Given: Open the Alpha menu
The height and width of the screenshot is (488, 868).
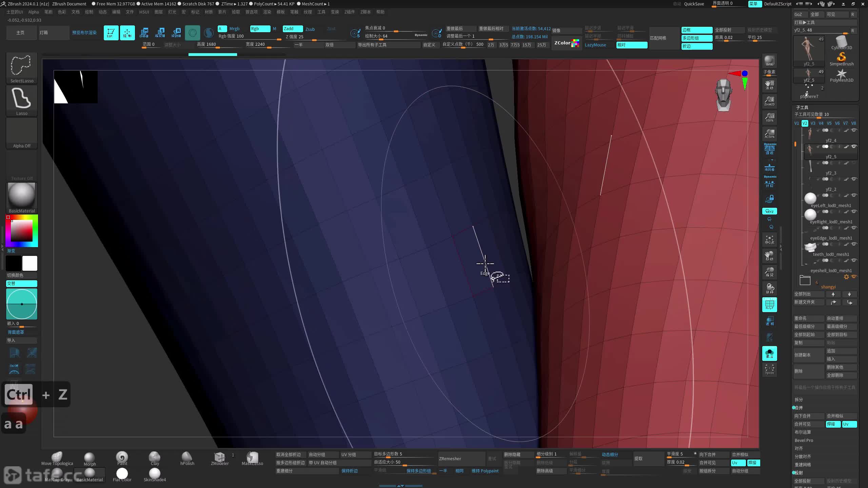Looking at the screenshot, I should 33,12.
